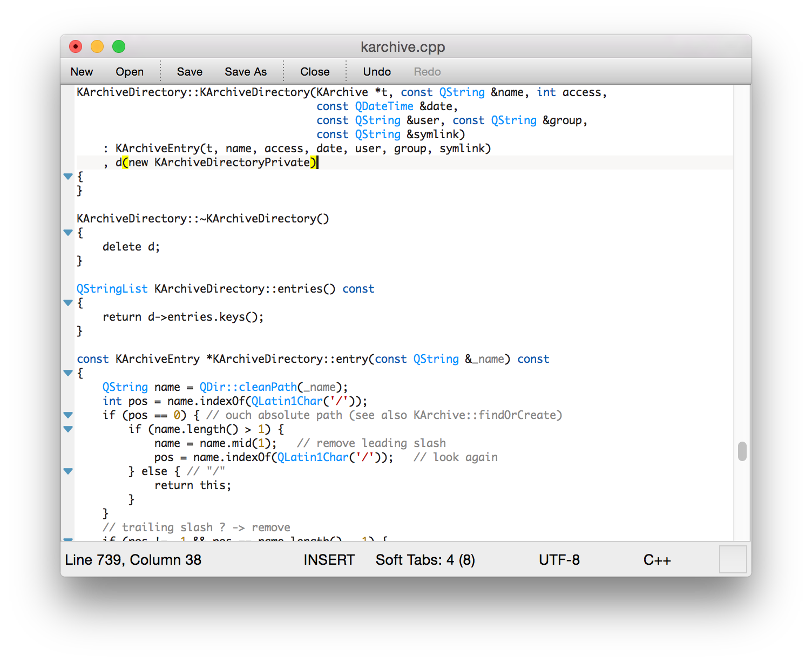Create a new file

pos(81,71)
